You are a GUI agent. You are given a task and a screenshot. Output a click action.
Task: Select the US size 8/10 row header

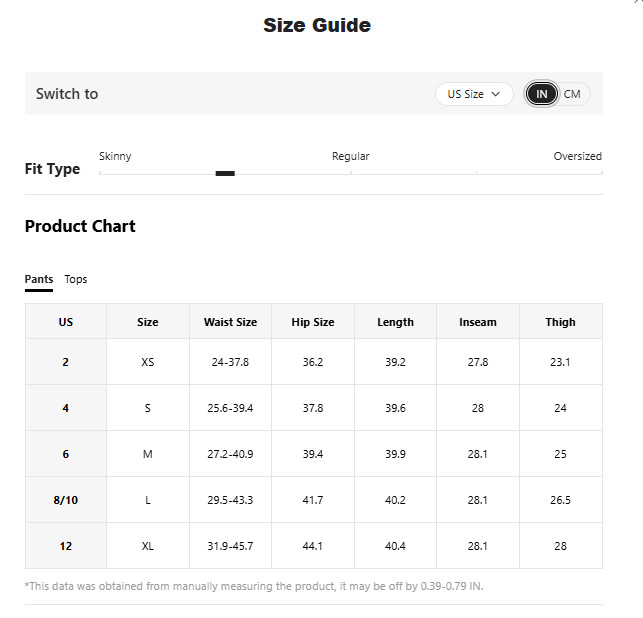coord(66,500)
